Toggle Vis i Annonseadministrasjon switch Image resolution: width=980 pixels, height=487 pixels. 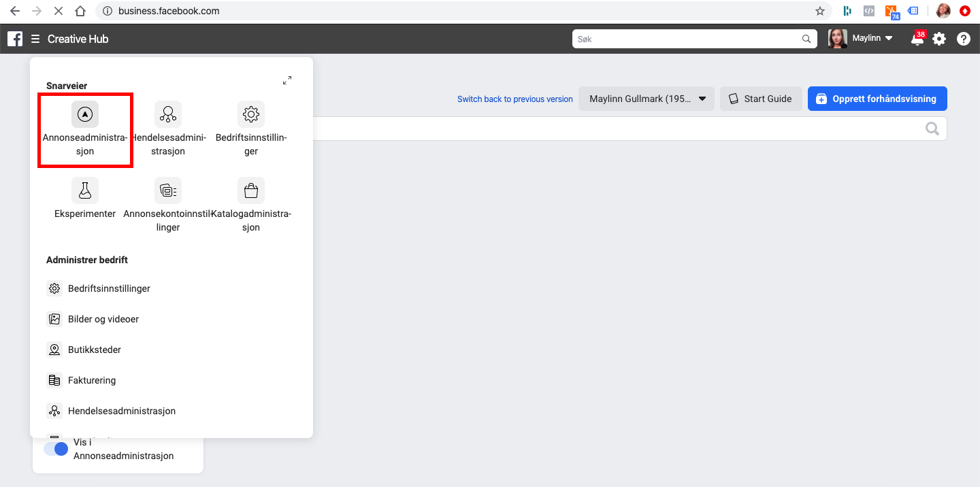pyautogui.click(x=56, y=449)
